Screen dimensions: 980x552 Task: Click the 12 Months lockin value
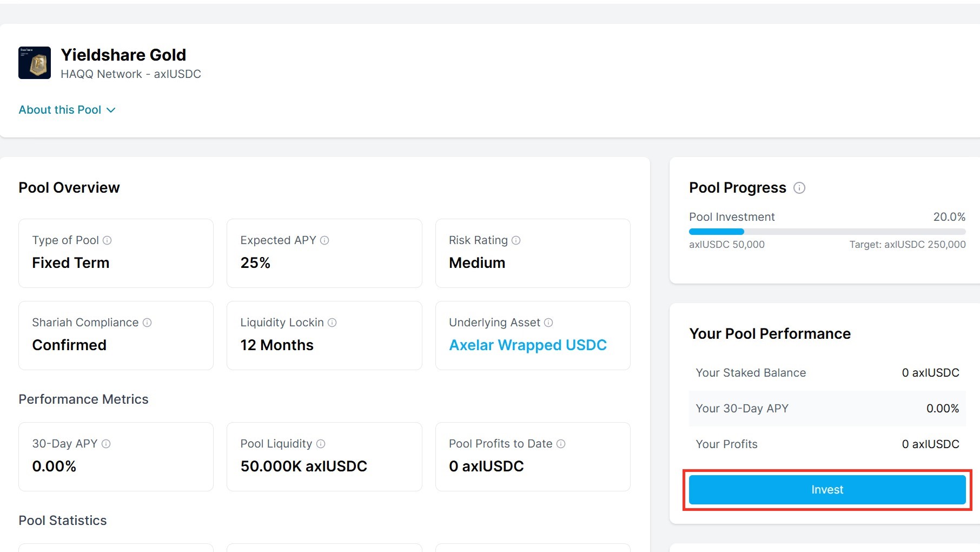(x=277, y=345)
